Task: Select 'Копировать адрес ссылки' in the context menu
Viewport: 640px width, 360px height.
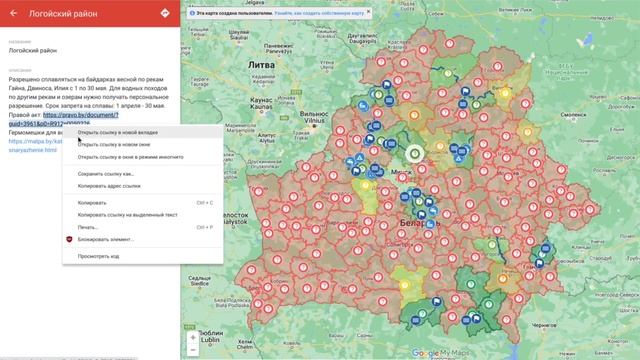Action: pyautogui.click(x=142, y=186)
